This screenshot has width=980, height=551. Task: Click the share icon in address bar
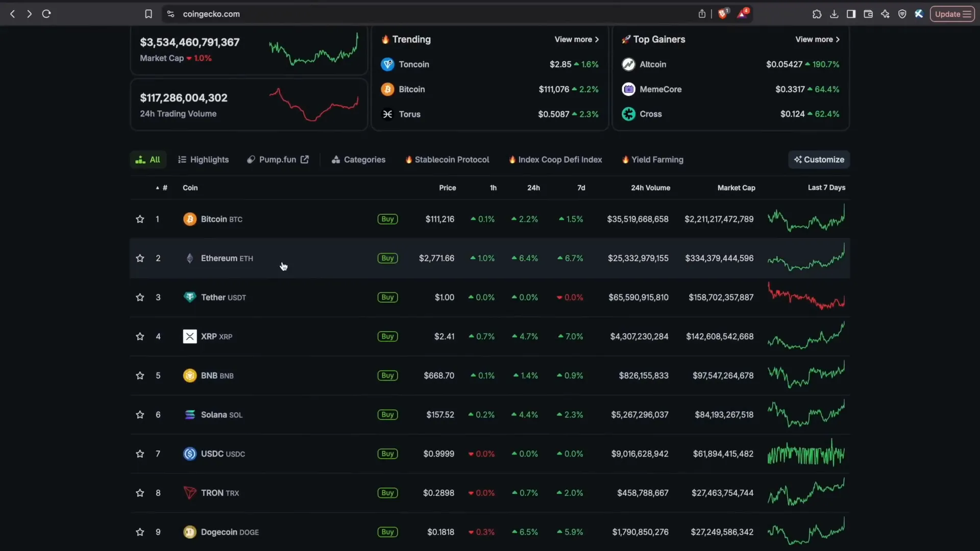702,14
